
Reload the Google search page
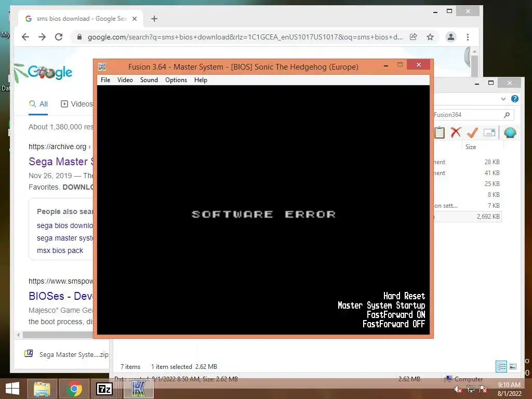[59, 37]
